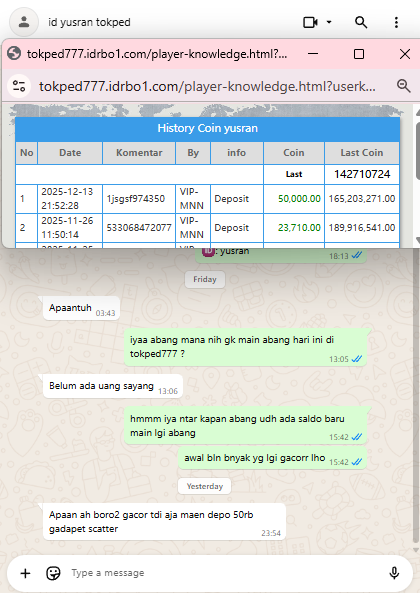Click last coin 165,203,271.00
Screen dimensions: 420x593
(x=362, y=199)
